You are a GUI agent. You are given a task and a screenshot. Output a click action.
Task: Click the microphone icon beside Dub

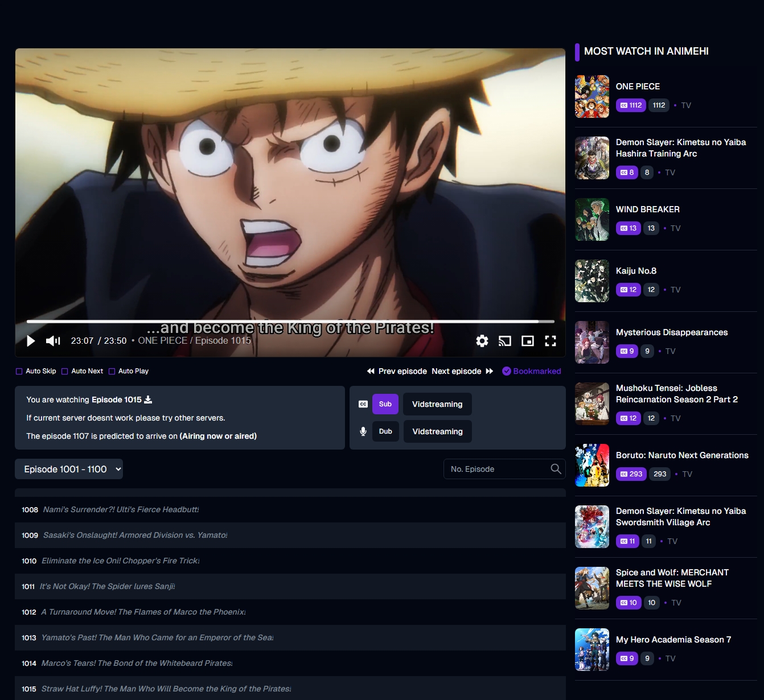[363, 431]
